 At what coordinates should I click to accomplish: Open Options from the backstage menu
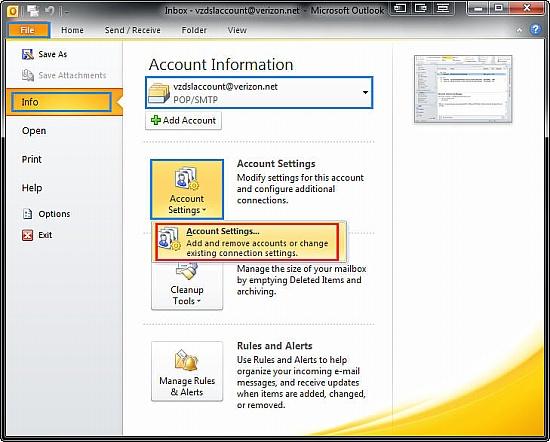tap(54, 214)
